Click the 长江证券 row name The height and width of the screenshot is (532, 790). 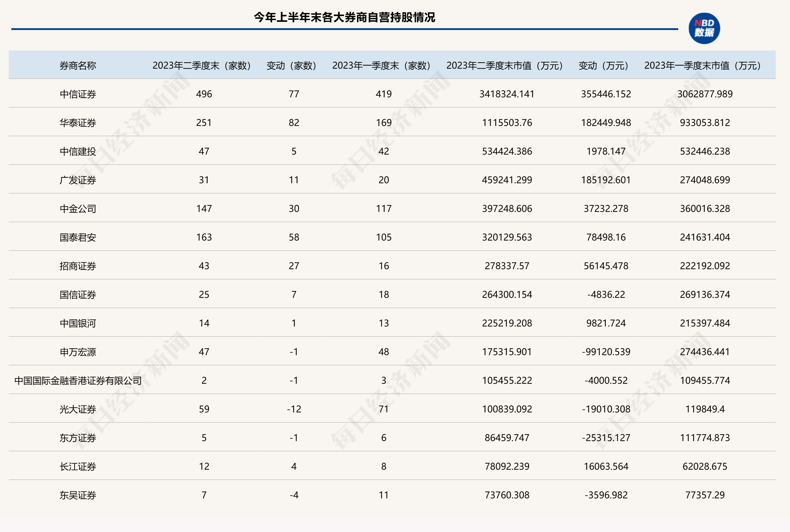coord(78,467)
